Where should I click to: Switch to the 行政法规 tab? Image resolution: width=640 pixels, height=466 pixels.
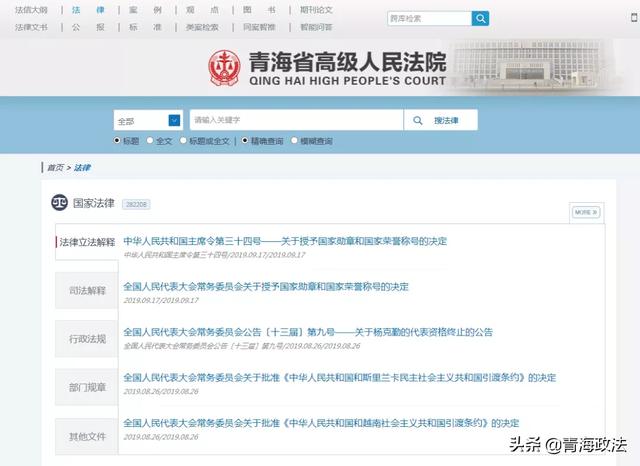[87, 339]
